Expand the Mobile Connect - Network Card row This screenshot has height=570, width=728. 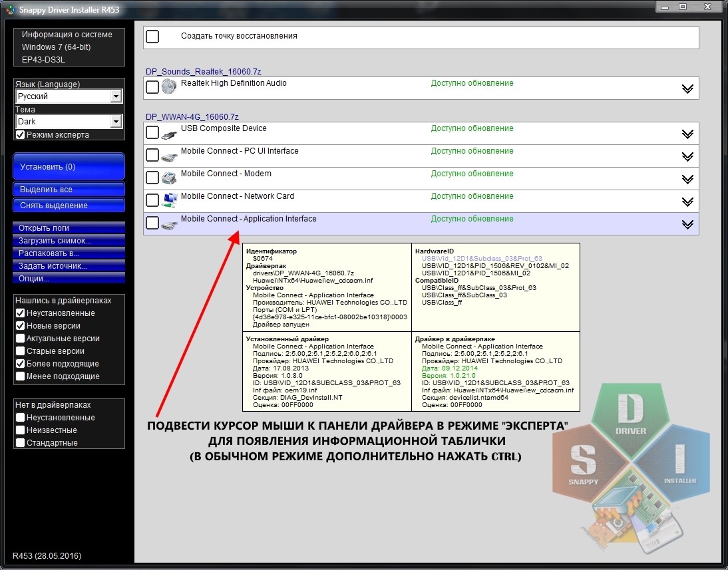point(687,202)
